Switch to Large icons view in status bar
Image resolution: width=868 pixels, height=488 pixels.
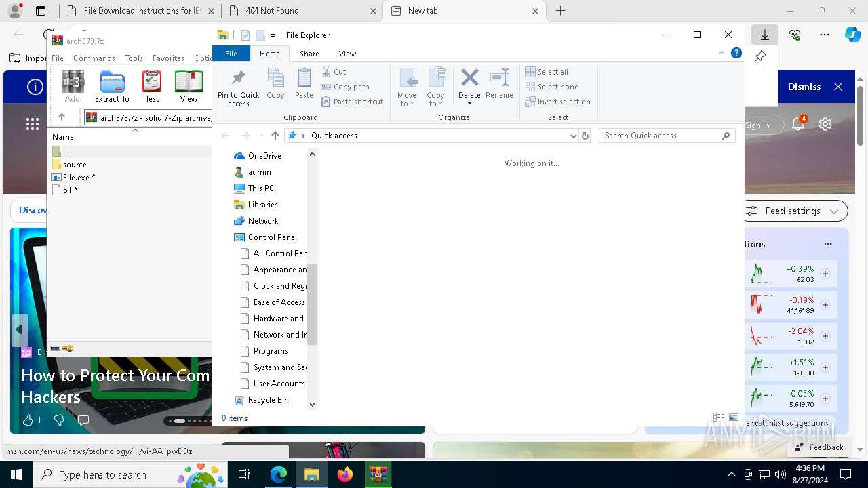point(734,418)
